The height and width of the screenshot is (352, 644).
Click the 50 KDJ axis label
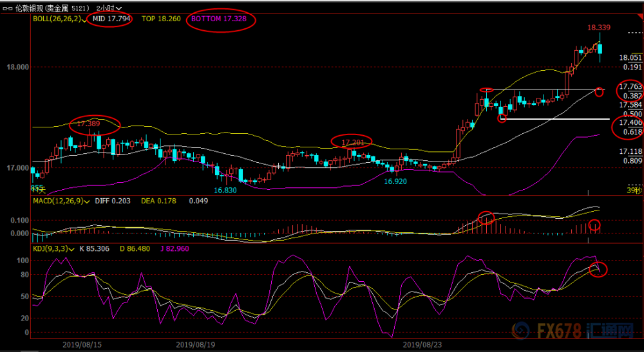(x=26, y=297)
